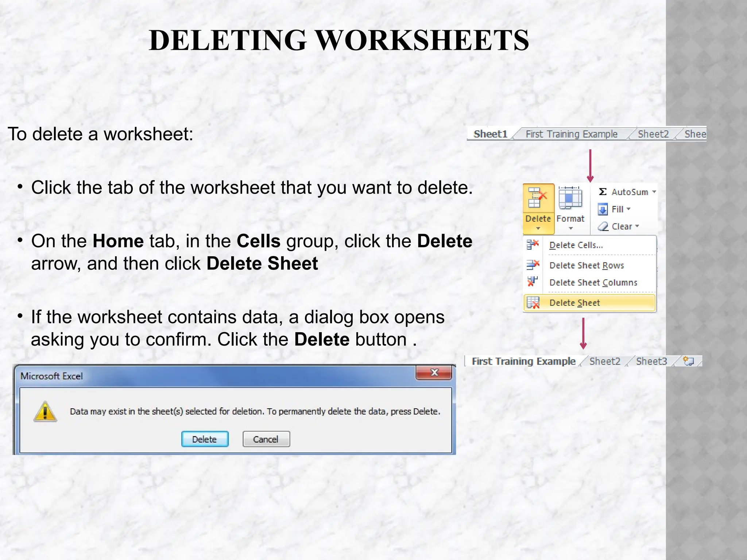Click the Format cells icon in ribbon

[570, 198]
